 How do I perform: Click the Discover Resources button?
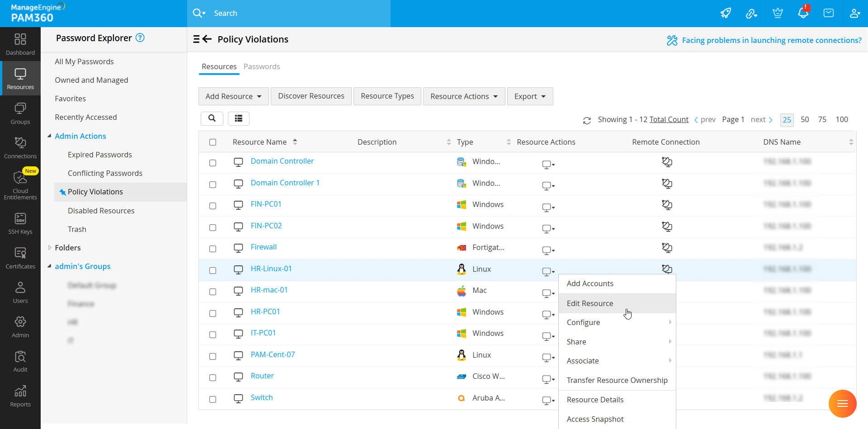point(311,96)
